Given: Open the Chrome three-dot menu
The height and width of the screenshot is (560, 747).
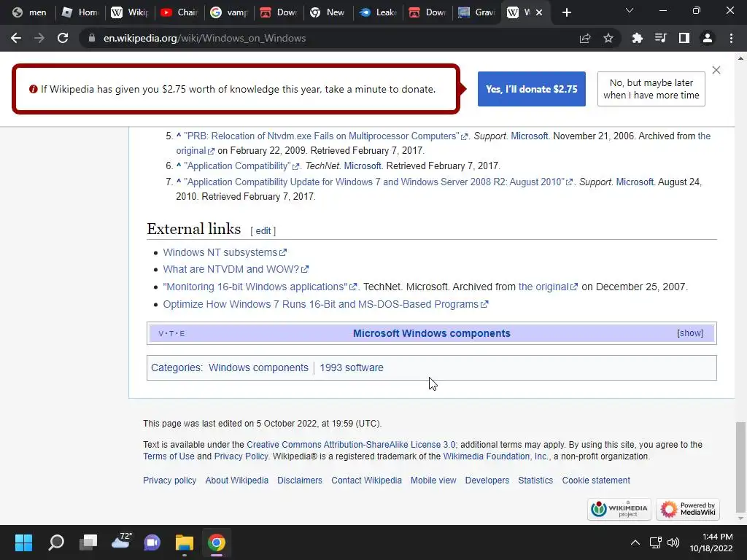Looking at the screenshot, I should point(731,38).
